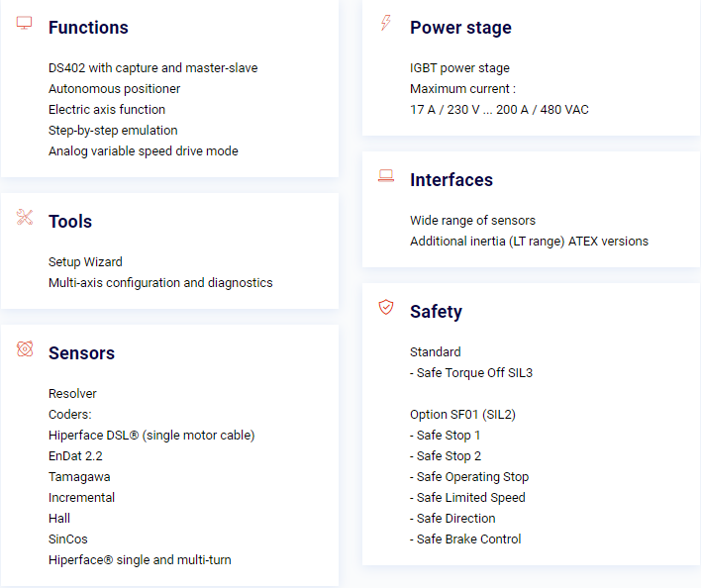The height and width of the screenshot is (588, 701).
Task: Click the monitor icon beside Functions
Action: [x=24, y=23]
